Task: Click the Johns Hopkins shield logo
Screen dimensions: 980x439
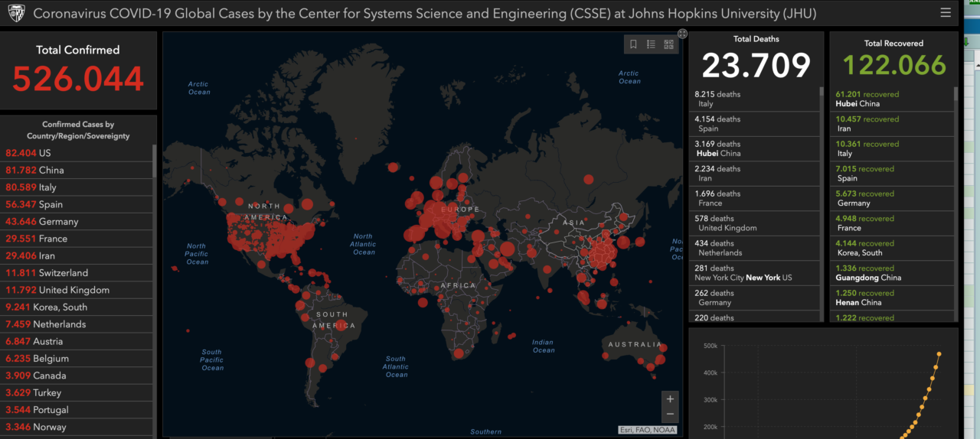Action: [16, 13]
